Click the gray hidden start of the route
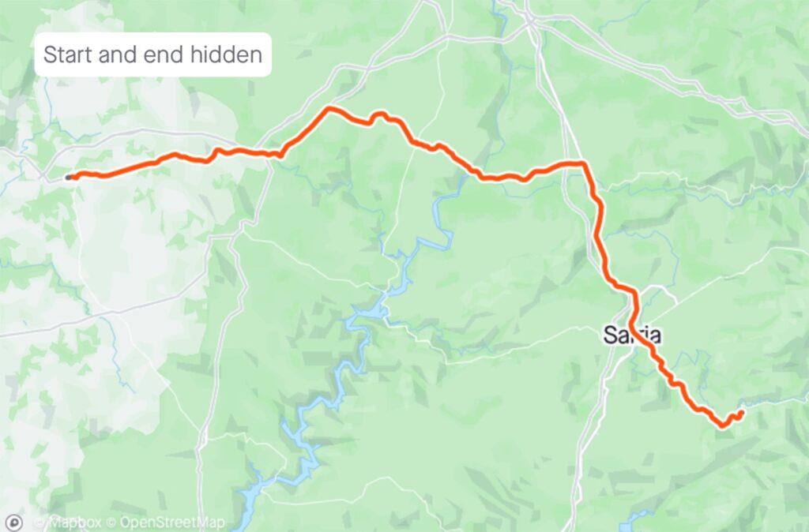Viewport: 809px width, 532px height. coord(69,178)
